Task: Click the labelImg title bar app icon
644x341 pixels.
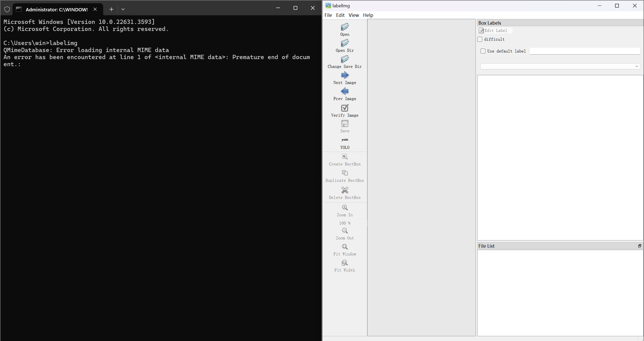Action: (328, 6)
